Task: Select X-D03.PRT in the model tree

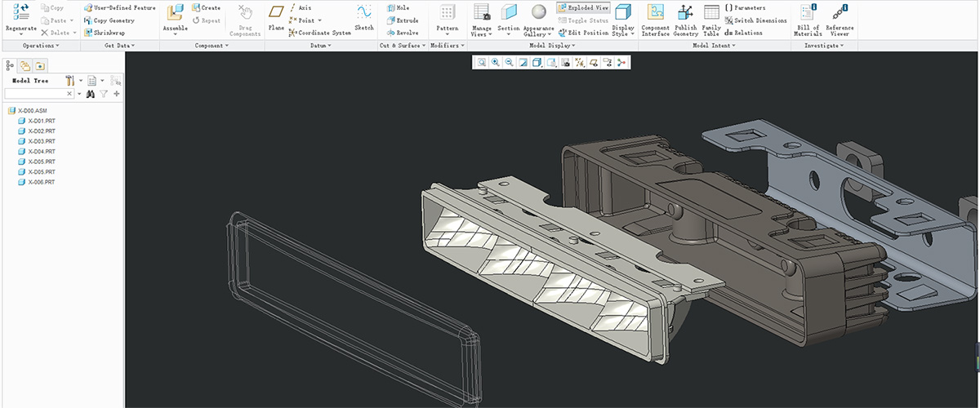Action: tap(41, 141)
